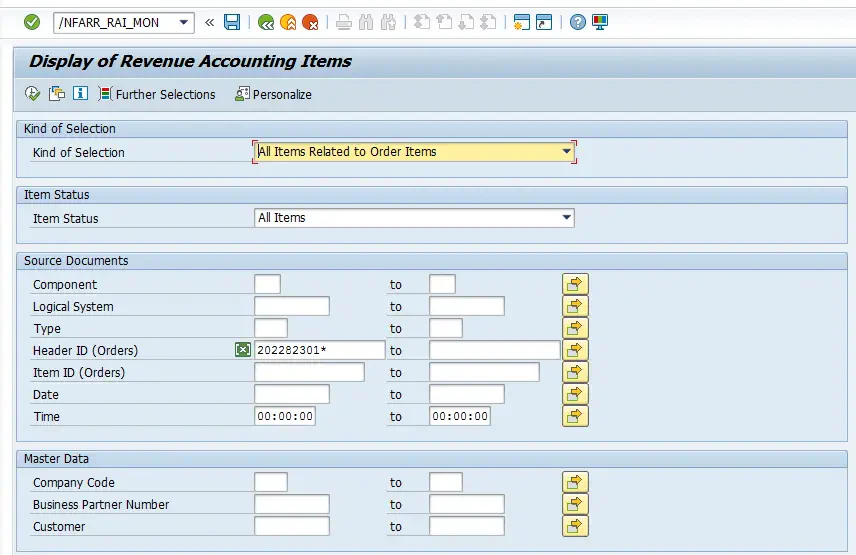Image resolution: width=856 pixels, height=555 pixels.
Task: Click the Print icon in toolbar
Action: click(344, 22)
